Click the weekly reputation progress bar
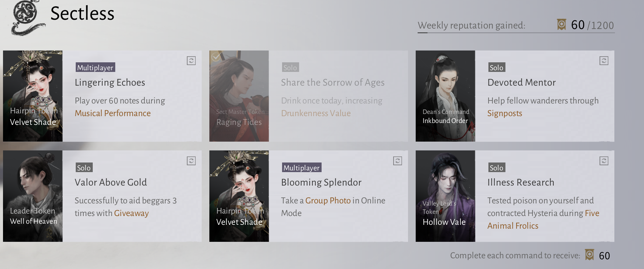Viewport: 644px width, 269px height. (516, 33)
